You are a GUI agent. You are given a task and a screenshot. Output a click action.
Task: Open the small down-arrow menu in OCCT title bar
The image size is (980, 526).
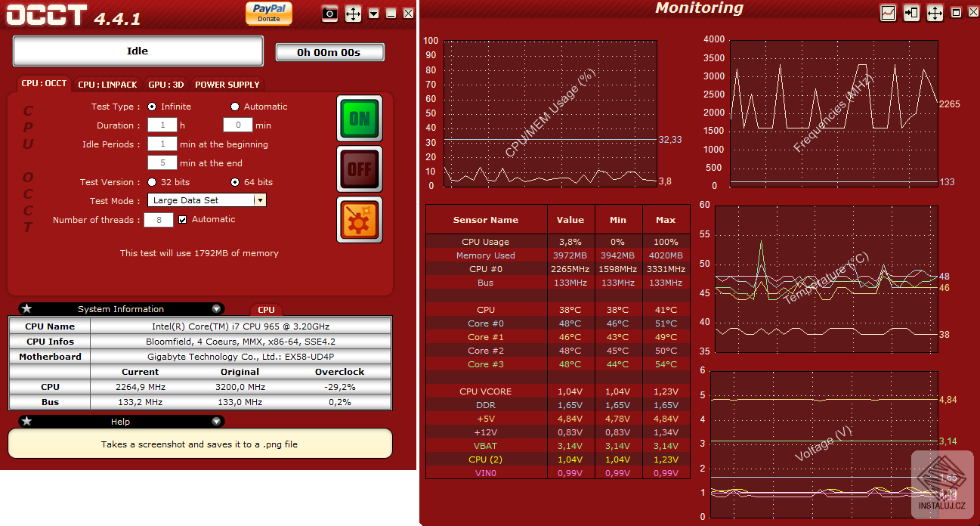(x=374, y=14)
